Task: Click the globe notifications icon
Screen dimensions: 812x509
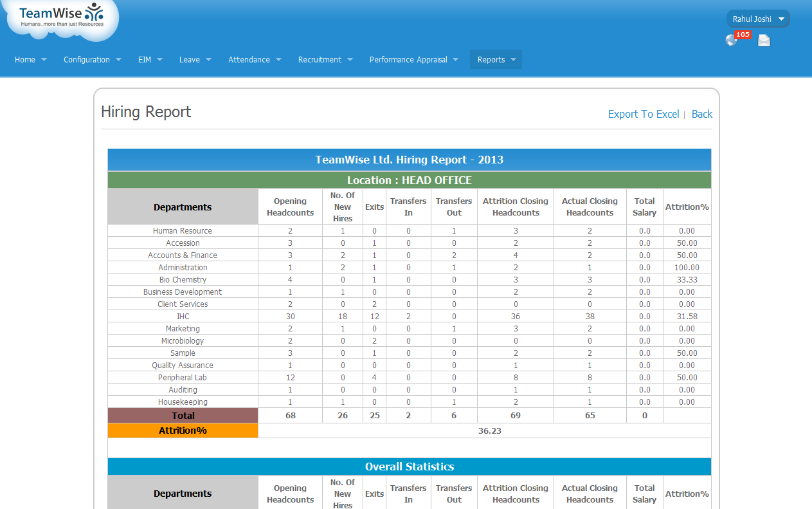Action: click(x=731, y=41)
